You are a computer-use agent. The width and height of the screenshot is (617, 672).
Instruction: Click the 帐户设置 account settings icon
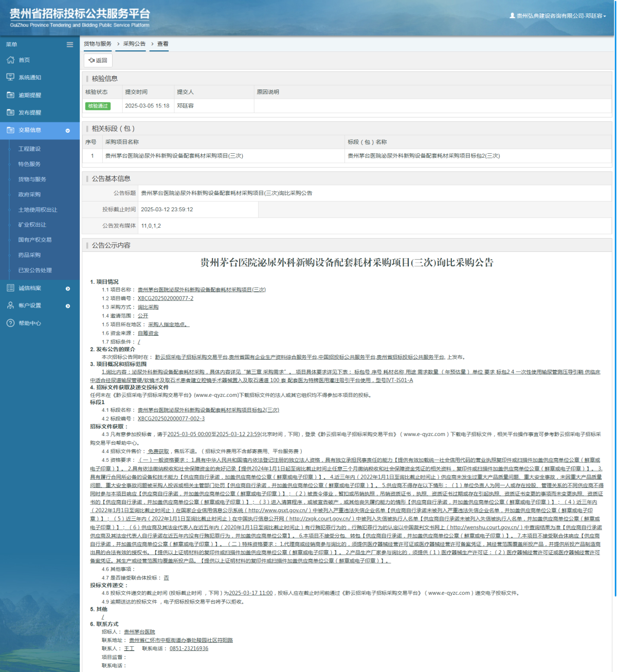10,305
